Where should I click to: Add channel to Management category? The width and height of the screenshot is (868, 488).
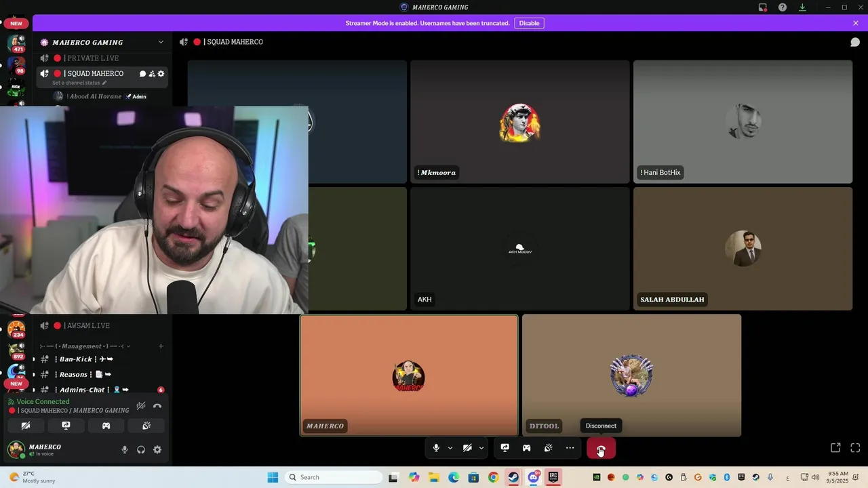tap(161, 346)
